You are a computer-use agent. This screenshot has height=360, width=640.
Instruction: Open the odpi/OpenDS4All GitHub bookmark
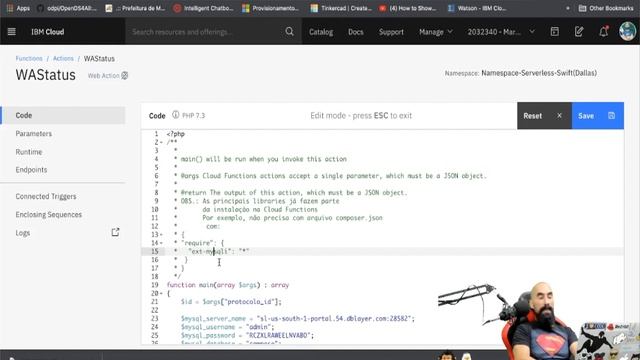click(67, 8)
